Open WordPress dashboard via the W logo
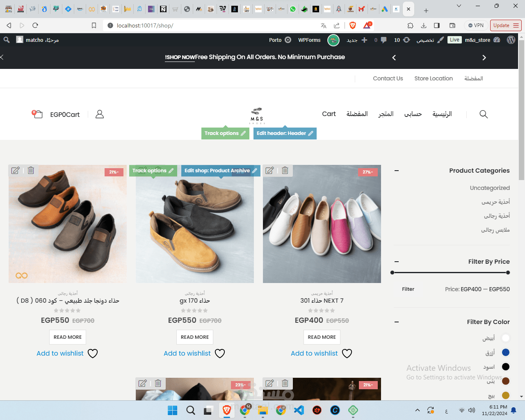 (x=511, y=40)
